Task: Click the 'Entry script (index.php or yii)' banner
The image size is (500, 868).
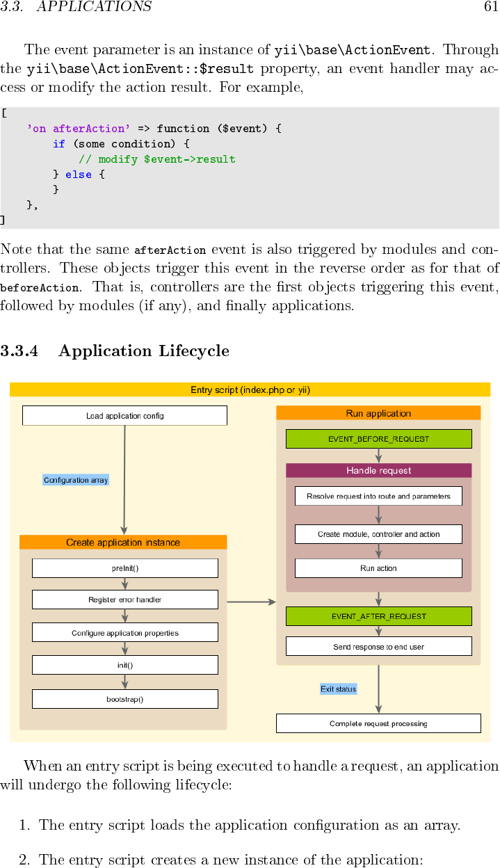Action: [250, 390]
